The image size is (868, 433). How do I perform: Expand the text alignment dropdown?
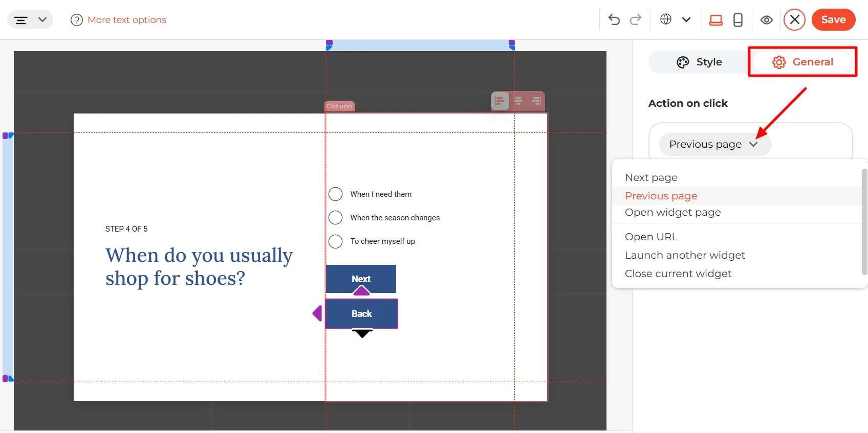(x=30, y=20)
